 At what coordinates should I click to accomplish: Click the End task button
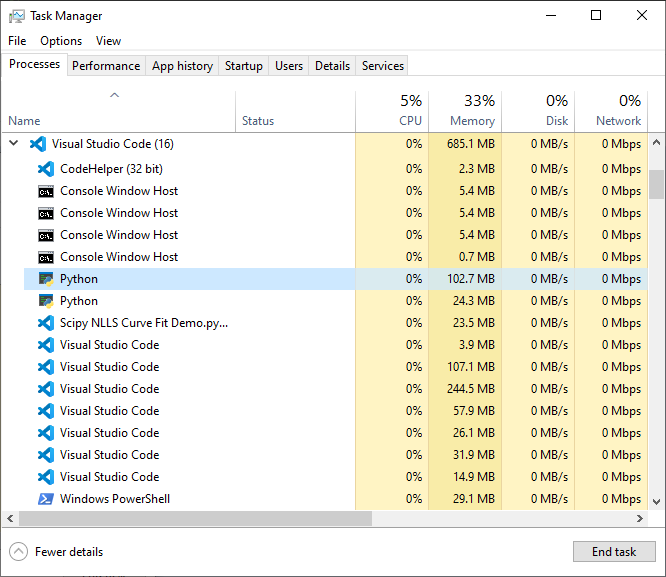click(614, 552)
